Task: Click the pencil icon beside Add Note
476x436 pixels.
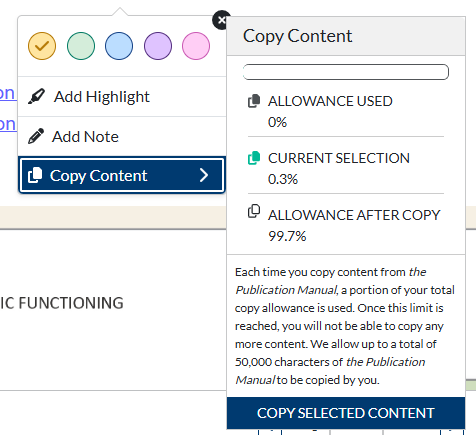Action: click(x=36, y=136)
